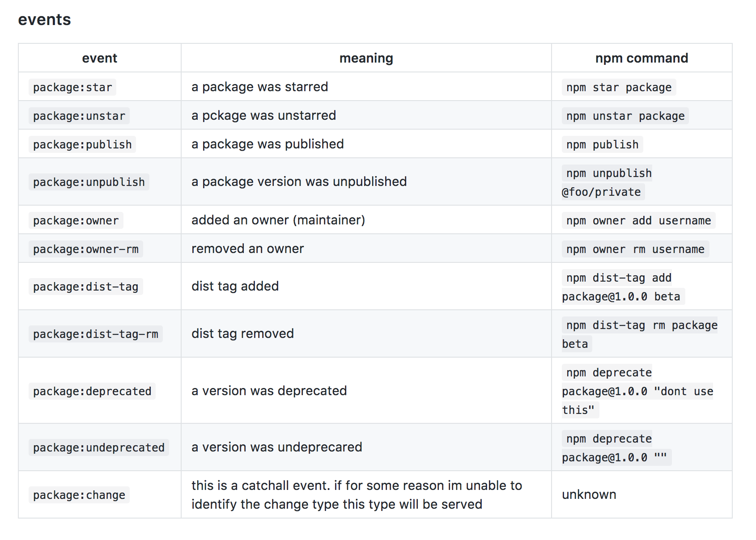Click the "event" column header

point(99,58)
